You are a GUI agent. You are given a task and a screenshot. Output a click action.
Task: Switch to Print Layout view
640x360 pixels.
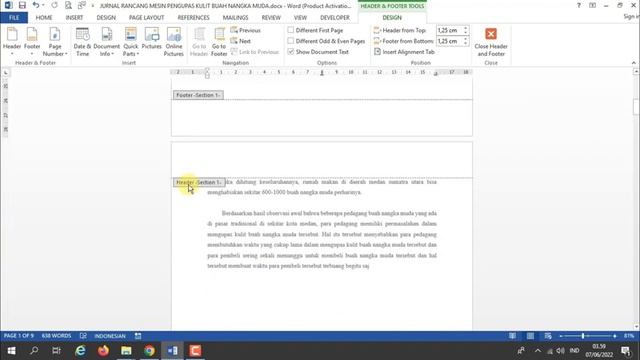530,336
